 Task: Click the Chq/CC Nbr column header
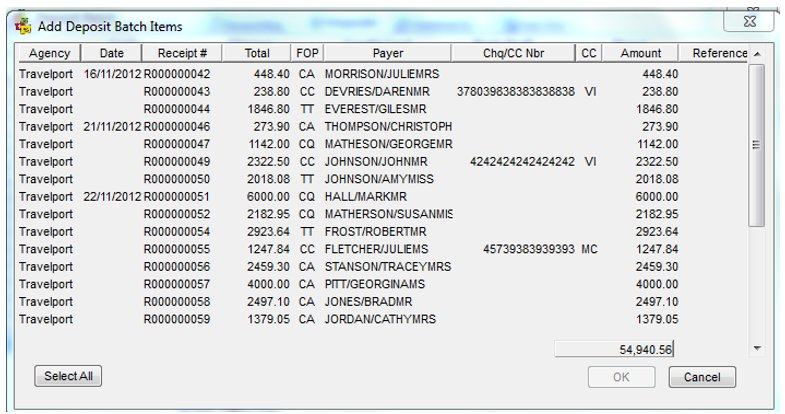click(513, 53)
